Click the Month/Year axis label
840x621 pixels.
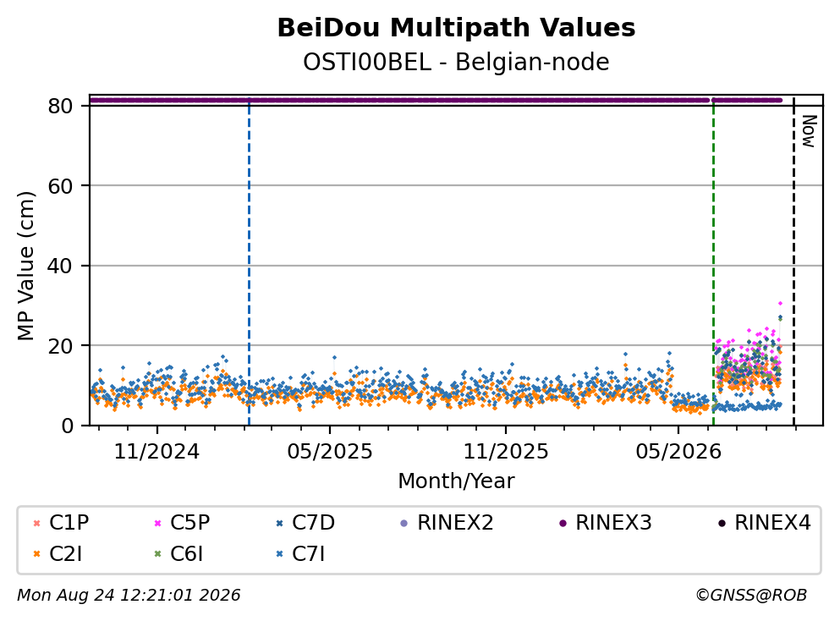[x=457, y=481]
